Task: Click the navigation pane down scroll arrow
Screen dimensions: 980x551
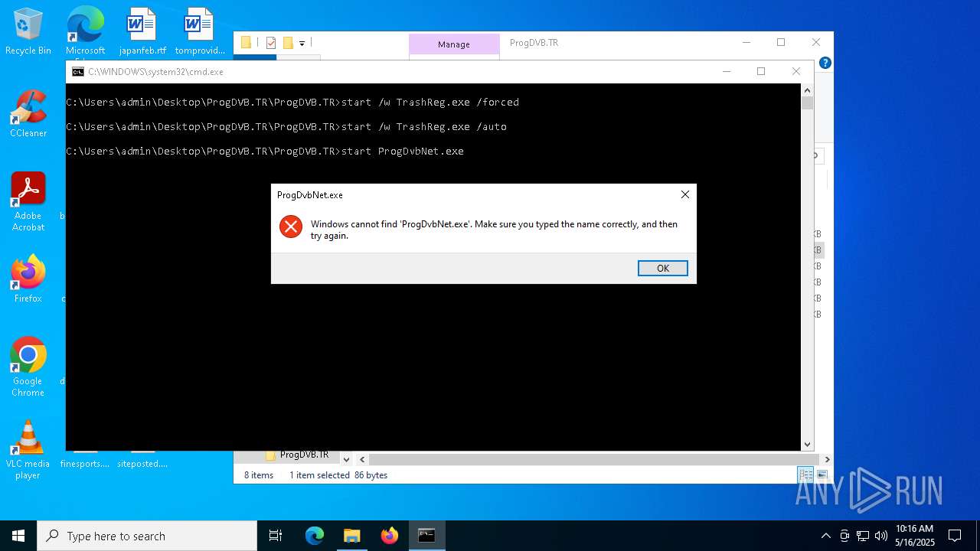Action: click(346, 459)
